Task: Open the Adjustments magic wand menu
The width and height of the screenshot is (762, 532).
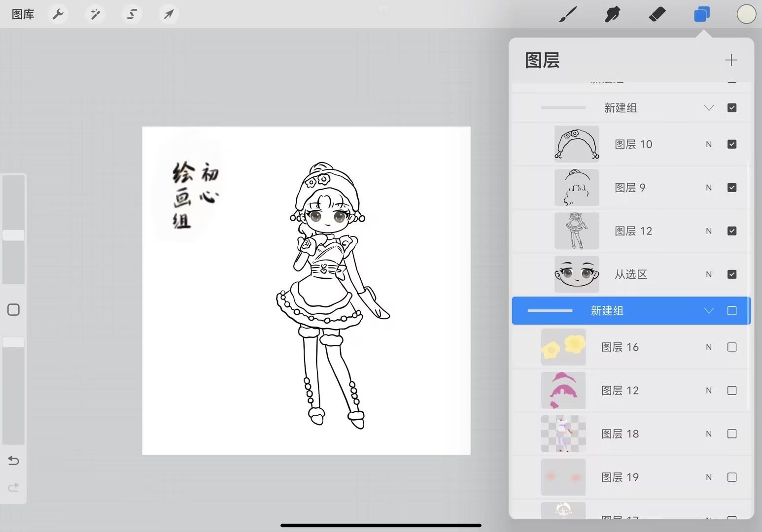Action: click(x=95, y=14)
